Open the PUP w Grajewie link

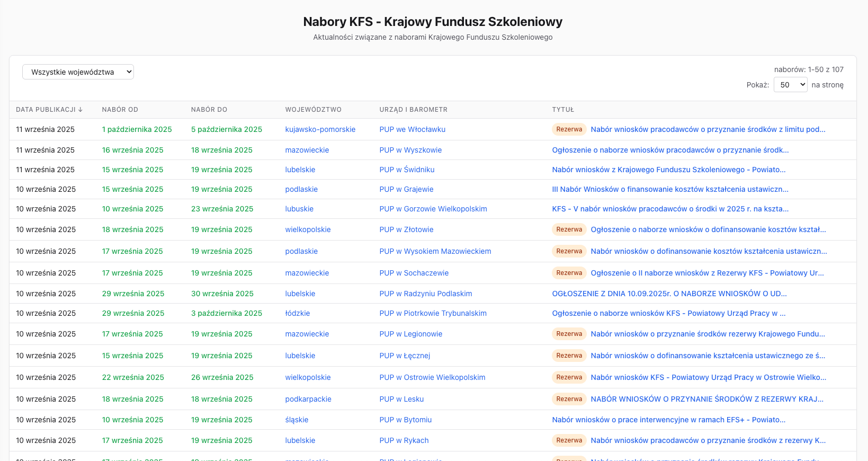(407, 189)
